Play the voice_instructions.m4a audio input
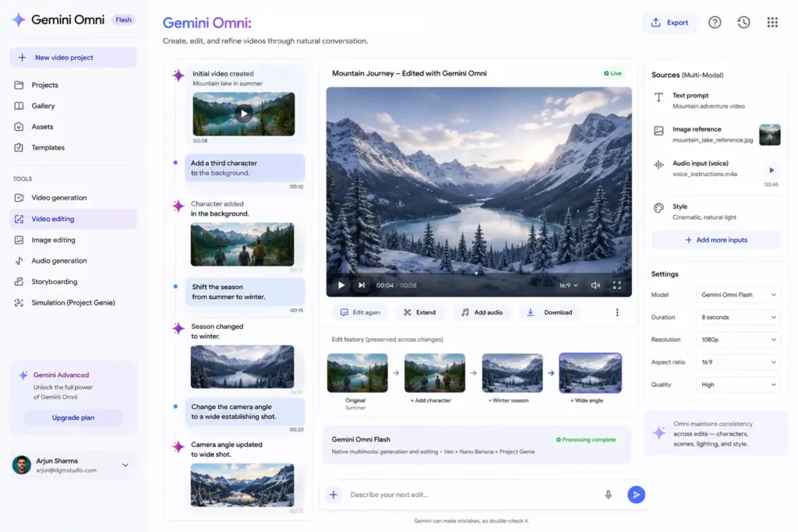The image size is (798, 532). pyautogui.click(x=772, y=171)
